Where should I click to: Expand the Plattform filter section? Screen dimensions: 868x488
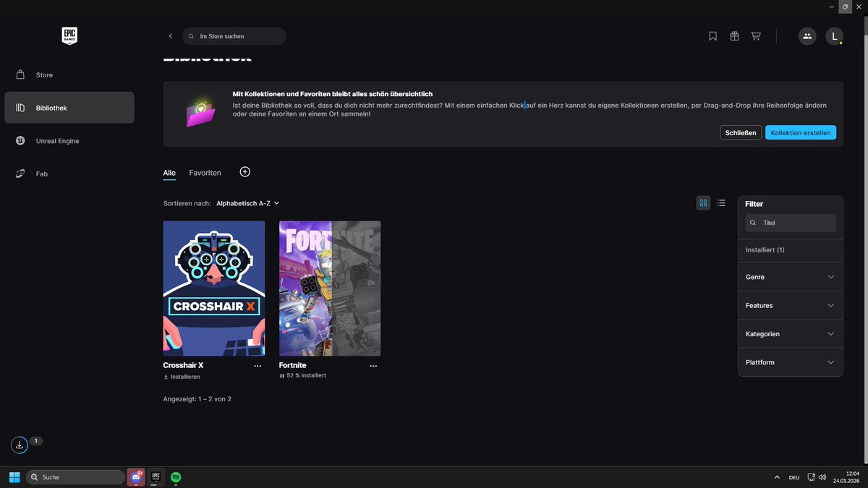coord(790,362)
